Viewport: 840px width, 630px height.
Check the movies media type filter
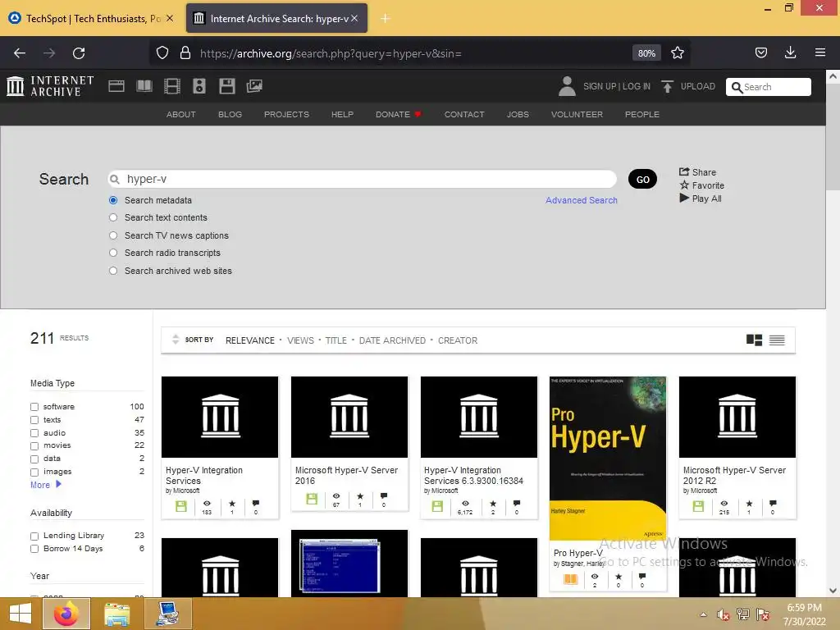pyautogui.click(x=34, y=445)
